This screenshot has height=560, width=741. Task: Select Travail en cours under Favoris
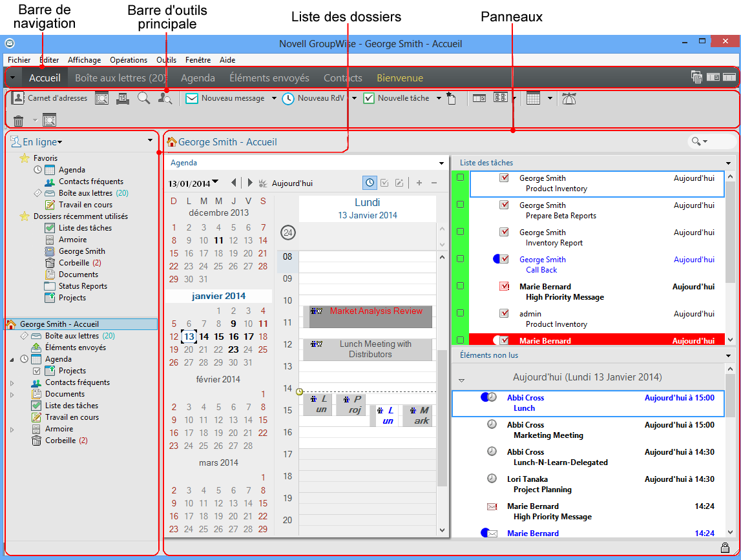(85, 205)
